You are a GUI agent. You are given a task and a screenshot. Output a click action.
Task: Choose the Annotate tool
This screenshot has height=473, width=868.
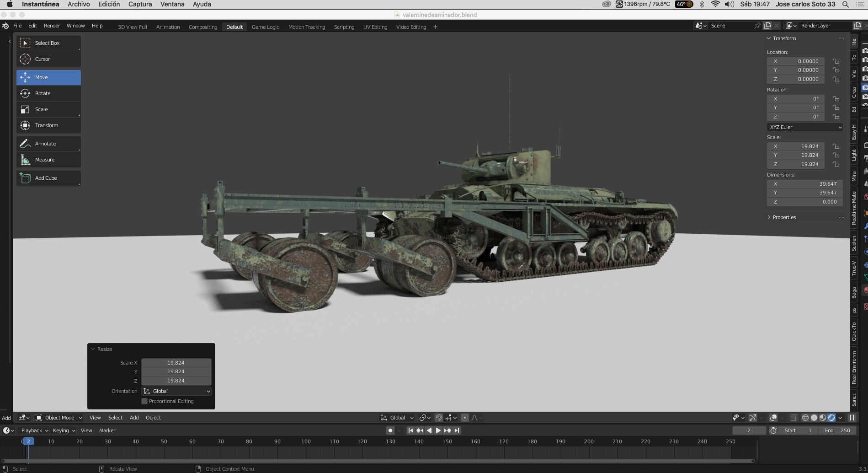48,144
